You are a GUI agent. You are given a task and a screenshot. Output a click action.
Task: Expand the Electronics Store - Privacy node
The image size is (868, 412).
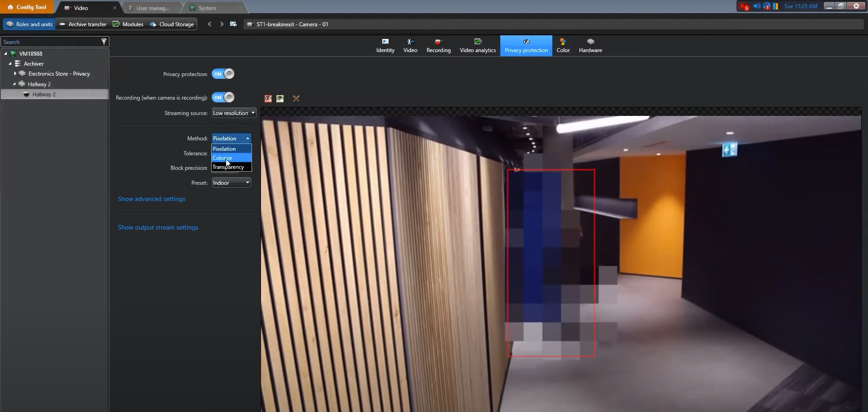[x=15, y=73]
